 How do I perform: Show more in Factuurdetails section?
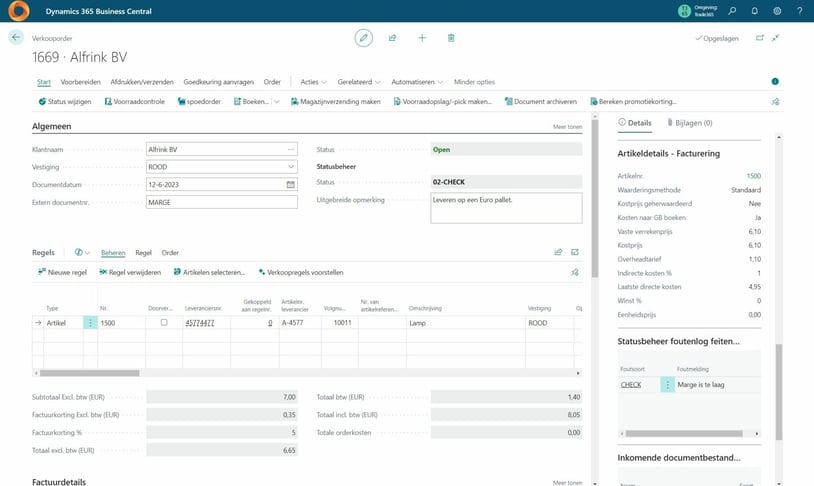pos(567,482)
